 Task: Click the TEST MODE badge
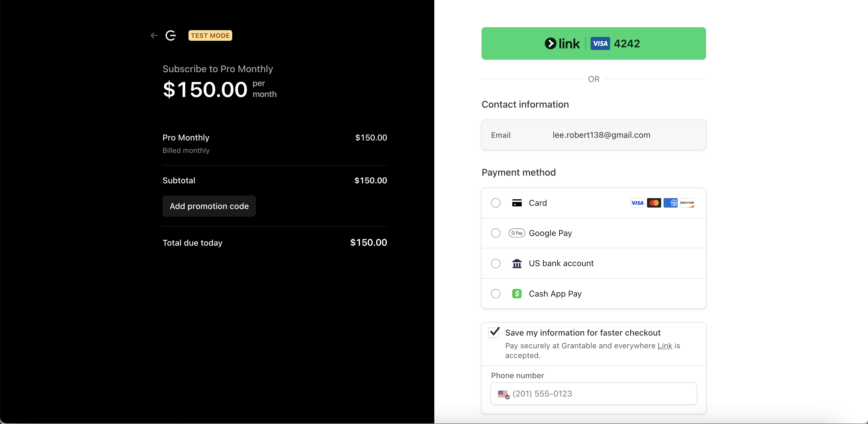click(210, 35)
